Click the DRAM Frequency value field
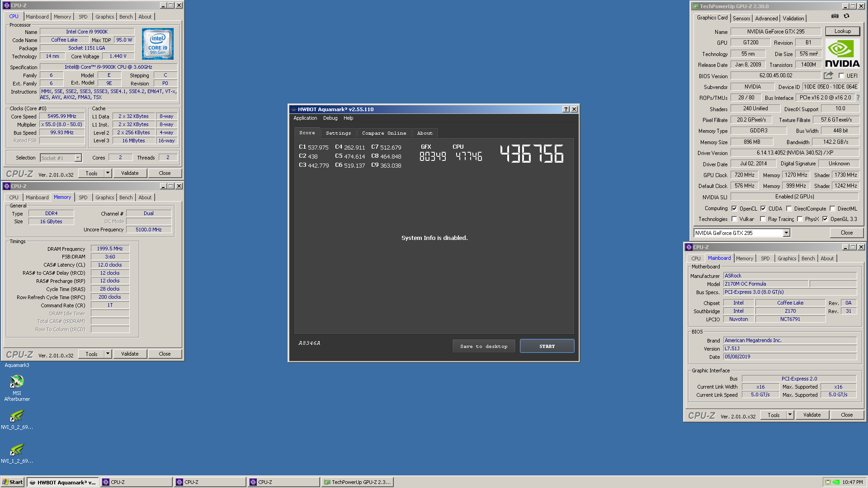This screenshot has height=488, width=868. point(110,249)
